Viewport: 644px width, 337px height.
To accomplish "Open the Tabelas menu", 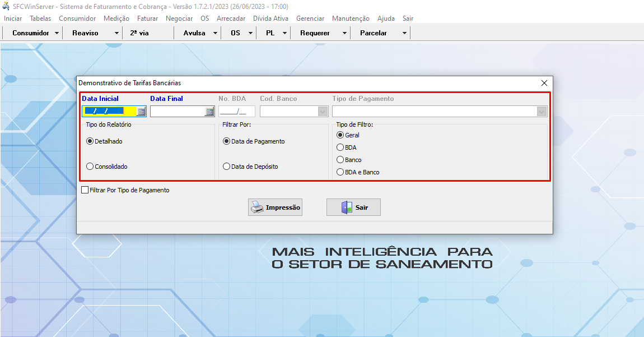I will (40, 19).
